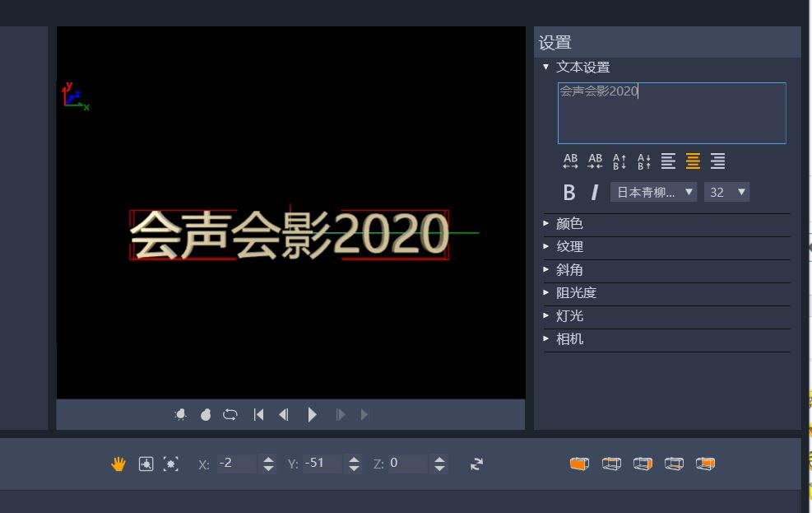This screenshot has width=812, height=513.
Task: Click the Z position value field
Action: coord(407,464)
